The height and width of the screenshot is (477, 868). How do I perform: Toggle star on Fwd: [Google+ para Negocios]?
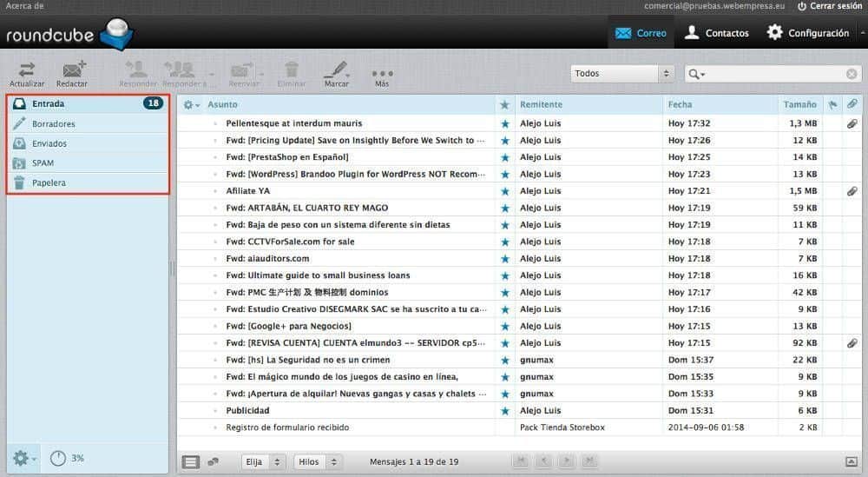click(x=505, y=327)
